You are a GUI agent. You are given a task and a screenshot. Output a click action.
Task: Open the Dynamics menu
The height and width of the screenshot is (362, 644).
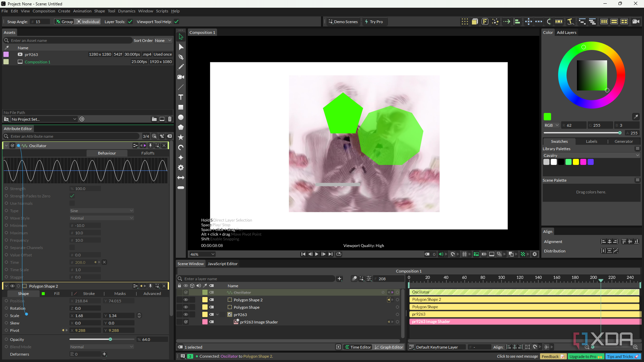pos(126,11)
